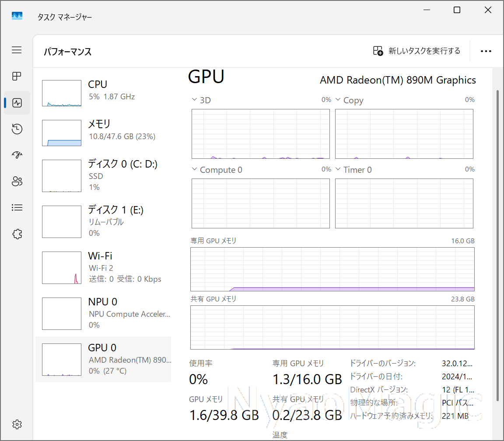Open the Compute 0 engine dropdown chevron

[194, 169]
